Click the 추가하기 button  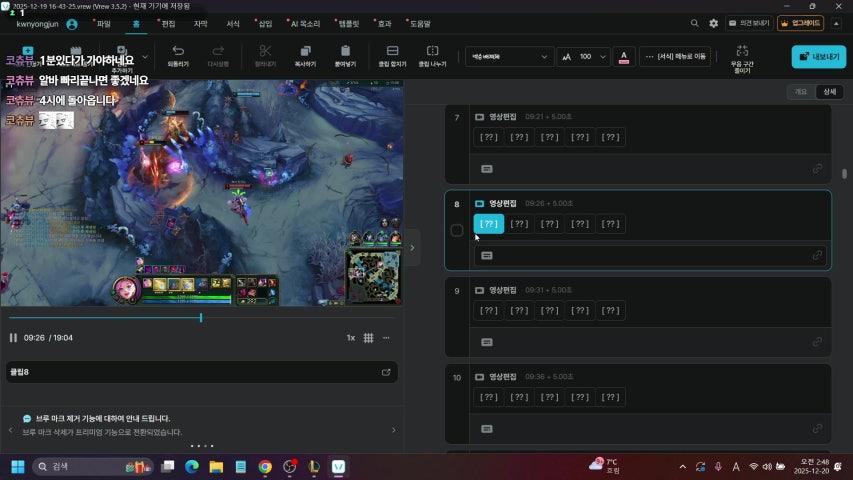click(x=122, y=59)
